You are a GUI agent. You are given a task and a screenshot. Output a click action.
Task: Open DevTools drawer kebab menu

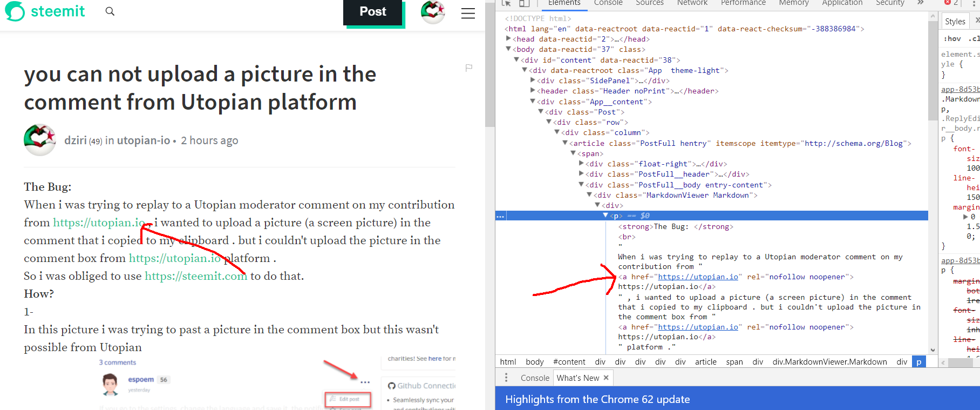[x=506, y=378]
